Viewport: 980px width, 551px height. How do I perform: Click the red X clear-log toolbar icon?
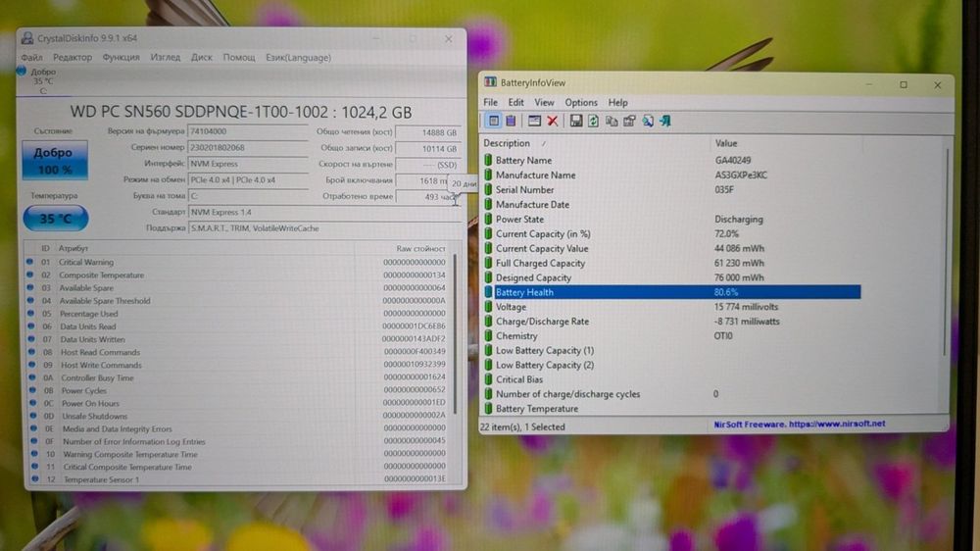(552, 121)
